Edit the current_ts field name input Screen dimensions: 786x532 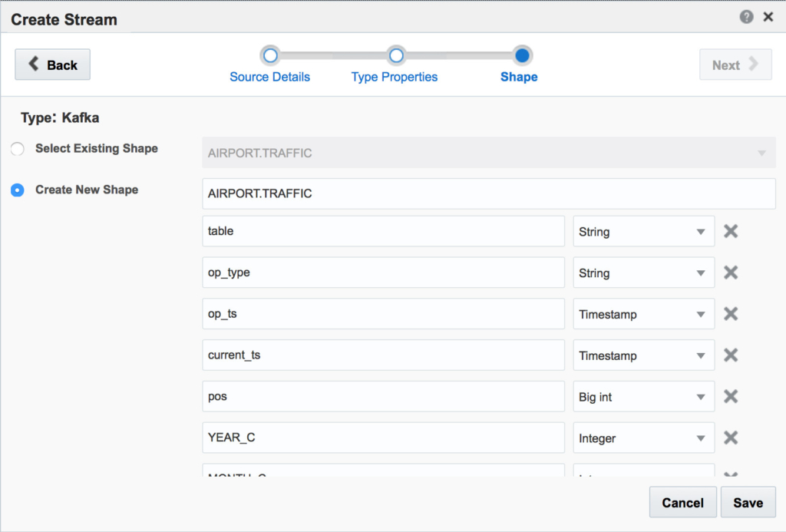(384, 355)
